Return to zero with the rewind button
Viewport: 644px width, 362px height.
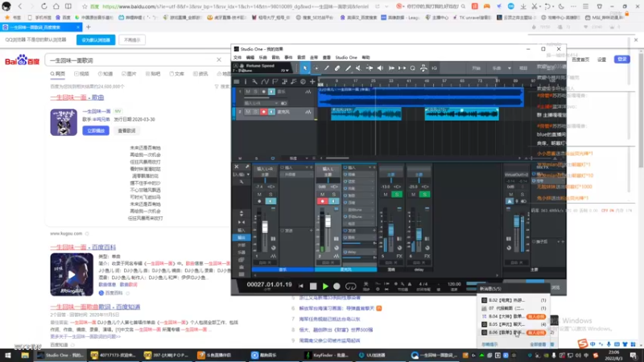[301, 286]
